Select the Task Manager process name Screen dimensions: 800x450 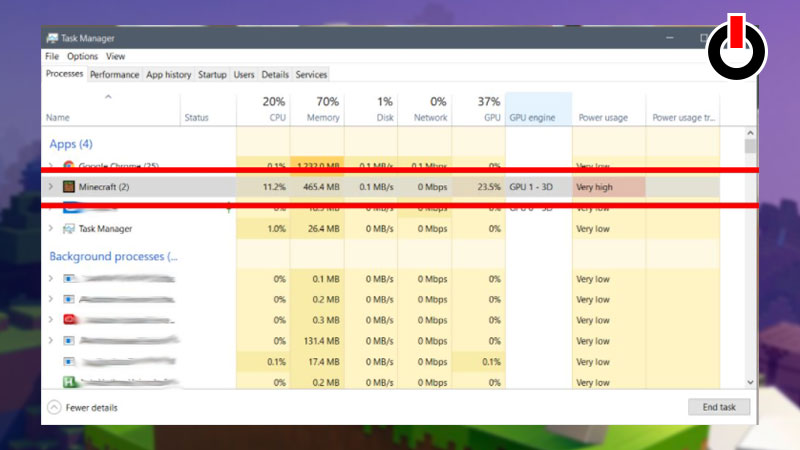[x=105, y=229]
